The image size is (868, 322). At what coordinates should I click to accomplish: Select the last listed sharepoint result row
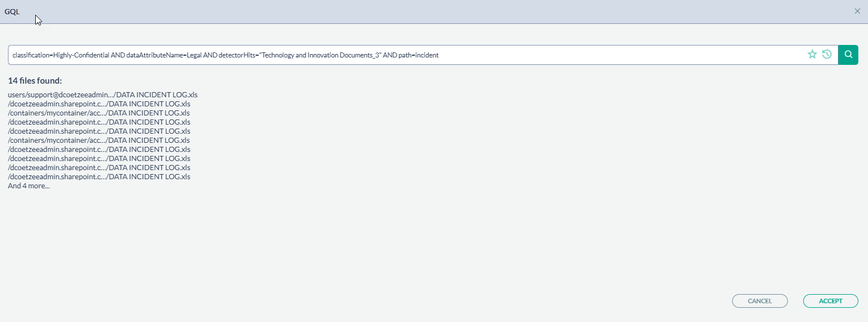click(99, 176)
